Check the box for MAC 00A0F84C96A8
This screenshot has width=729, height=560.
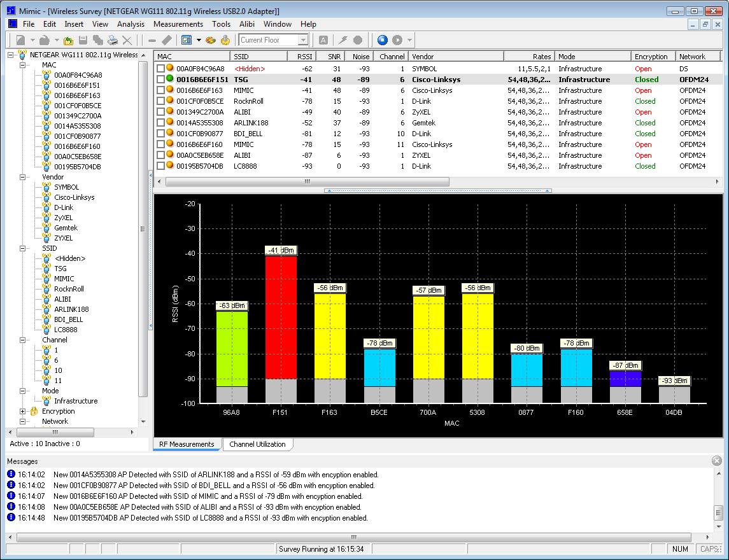tap(160, 69)
